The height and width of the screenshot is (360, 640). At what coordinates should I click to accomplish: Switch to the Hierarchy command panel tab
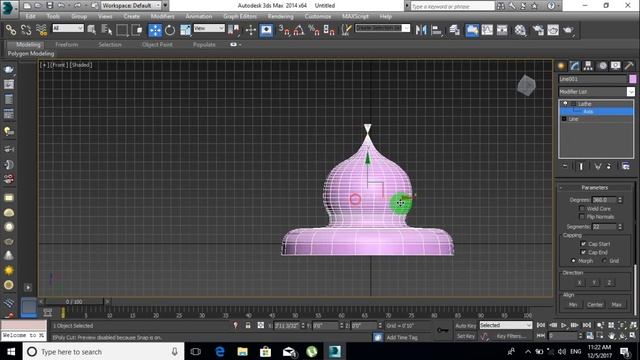click(588, 66)
